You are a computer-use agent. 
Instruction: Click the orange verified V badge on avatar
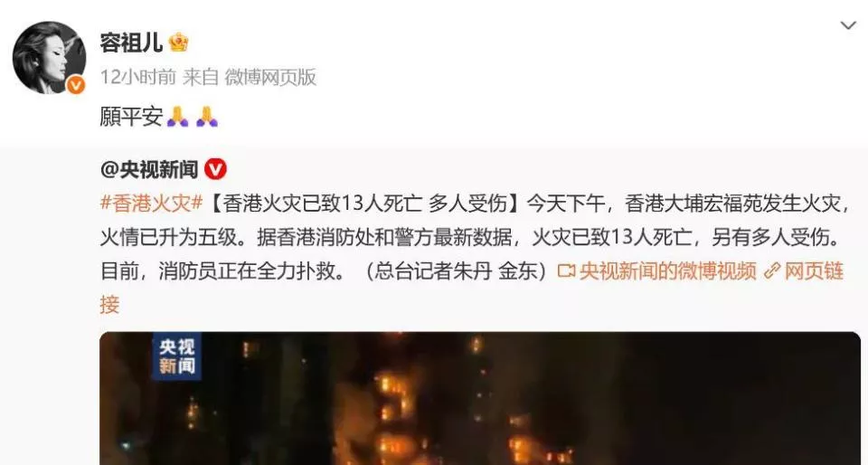point(76,85)
